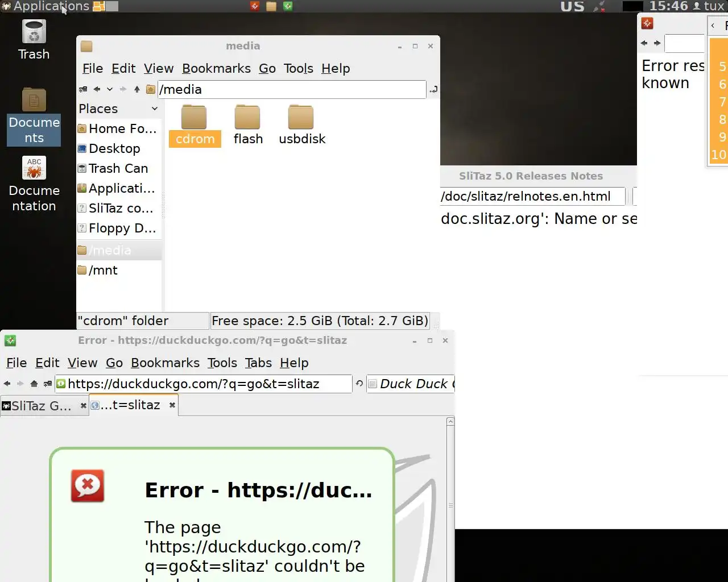Select /media bookmark in sidebar
Image resolution: width=728 pixels, height=582 pixels.
pyautogui.click(x=118, y=250)
